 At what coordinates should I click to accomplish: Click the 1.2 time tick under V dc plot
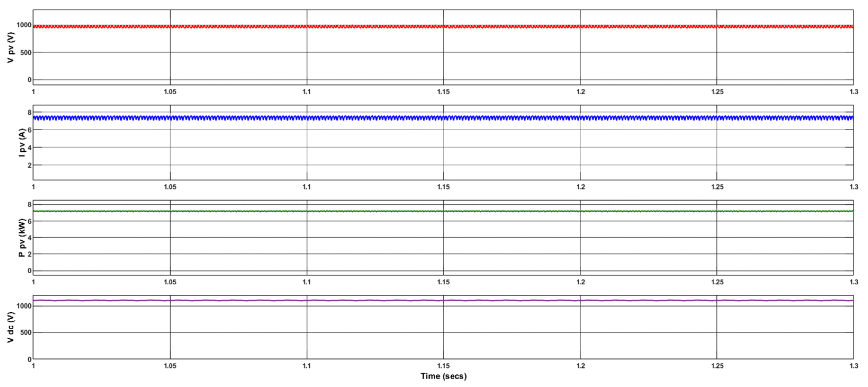[x=580, y=366]
